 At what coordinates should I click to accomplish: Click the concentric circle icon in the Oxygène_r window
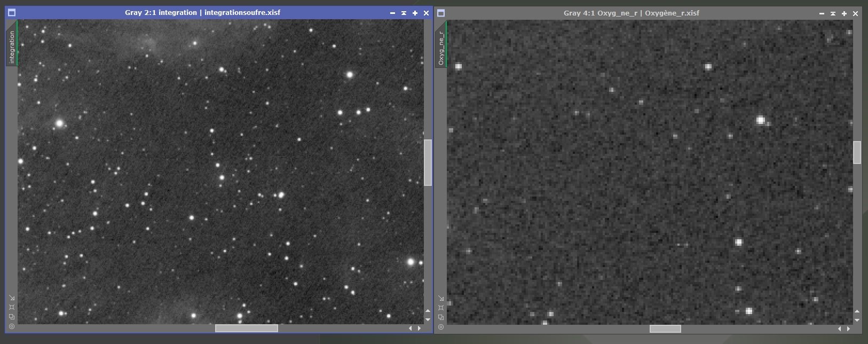[441, 326]
